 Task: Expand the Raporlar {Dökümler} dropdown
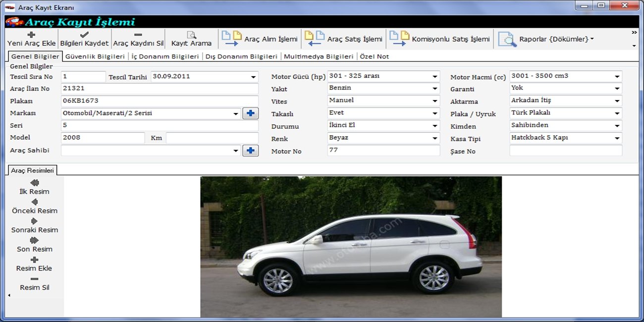point(591,39)
